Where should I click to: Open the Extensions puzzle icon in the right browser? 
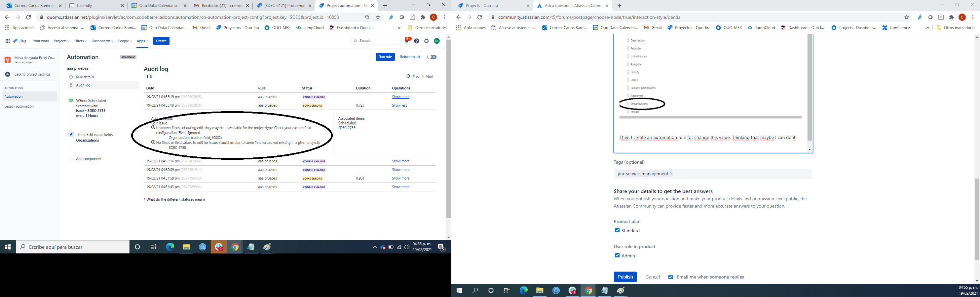click(x=952, y=17)
